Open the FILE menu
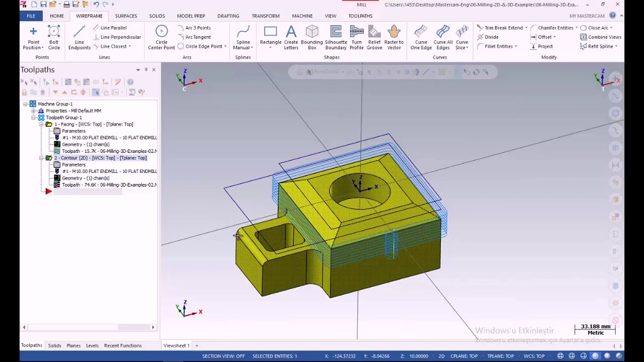The width and height of the screenshot is (644, 362). pos(31,16)
